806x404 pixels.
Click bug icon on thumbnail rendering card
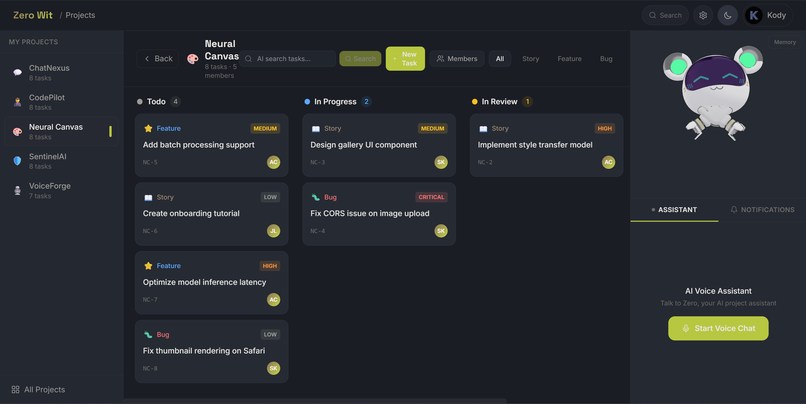point(148,335)
